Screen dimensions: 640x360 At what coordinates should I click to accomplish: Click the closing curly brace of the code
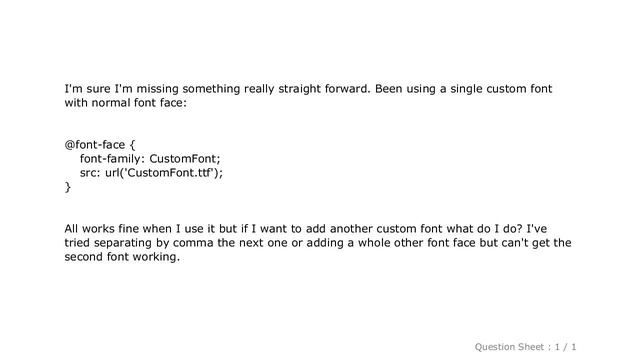click(68, 187)
